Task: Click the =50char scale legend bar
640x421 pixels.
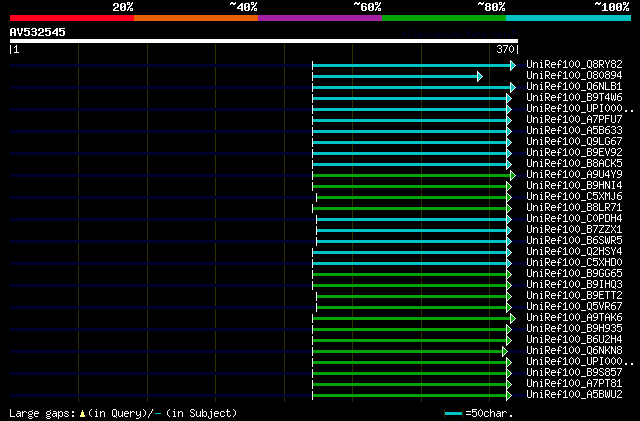Action: pyautogui.click(x=453, y=414)
